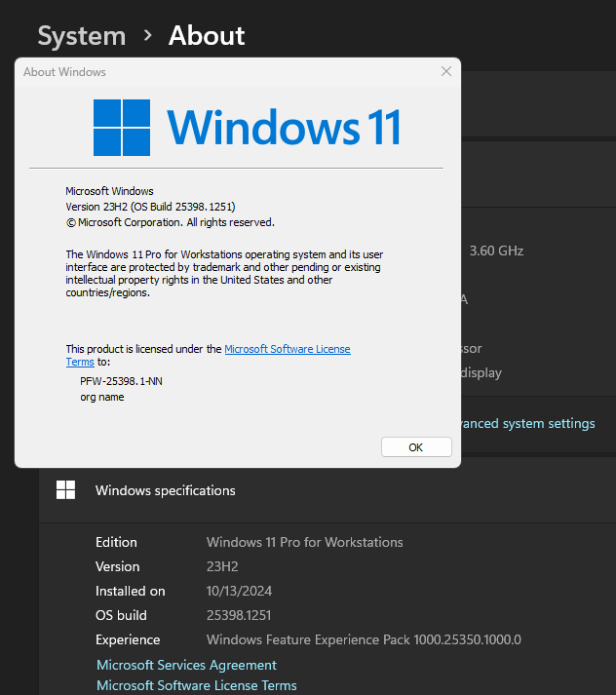Select the Version value 23H2 in Settings
Viewport: 616px width, 695px height.
tap(222, 566)
